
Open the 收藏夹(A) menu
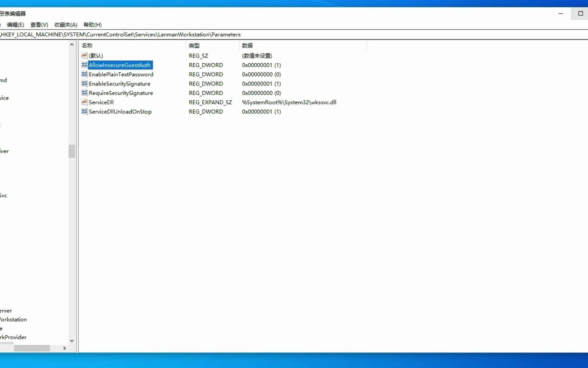(66, 25)
